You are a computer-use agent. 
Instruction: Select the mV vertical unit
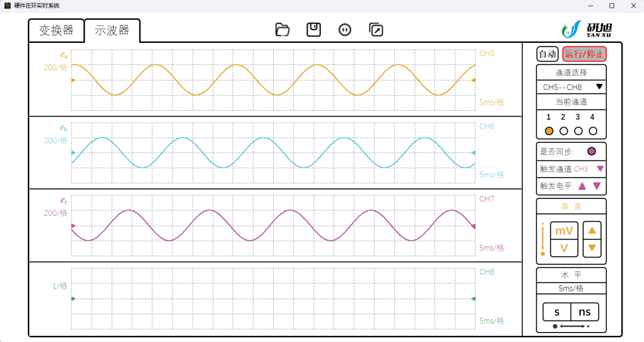pos(564,231)
